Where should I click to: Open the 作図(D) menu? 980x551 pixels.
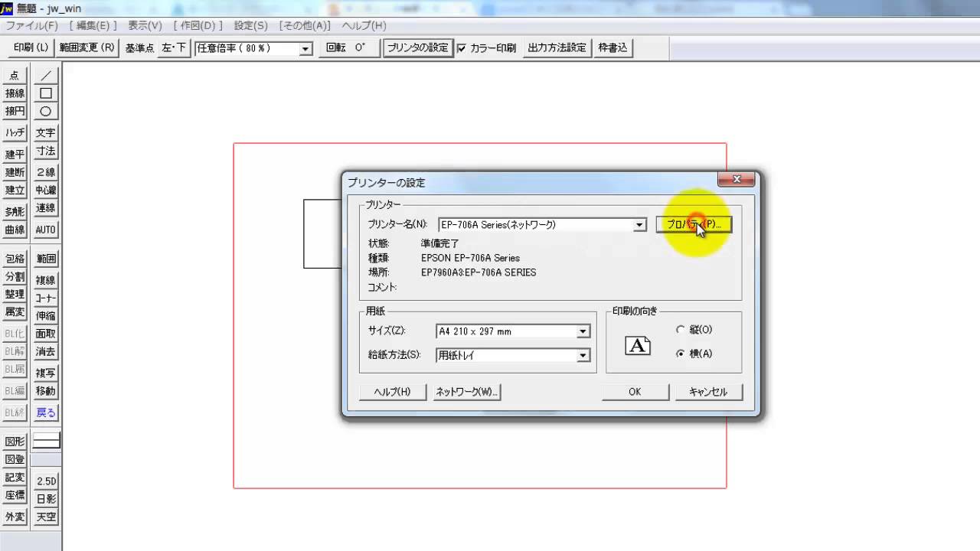point(198,25)
